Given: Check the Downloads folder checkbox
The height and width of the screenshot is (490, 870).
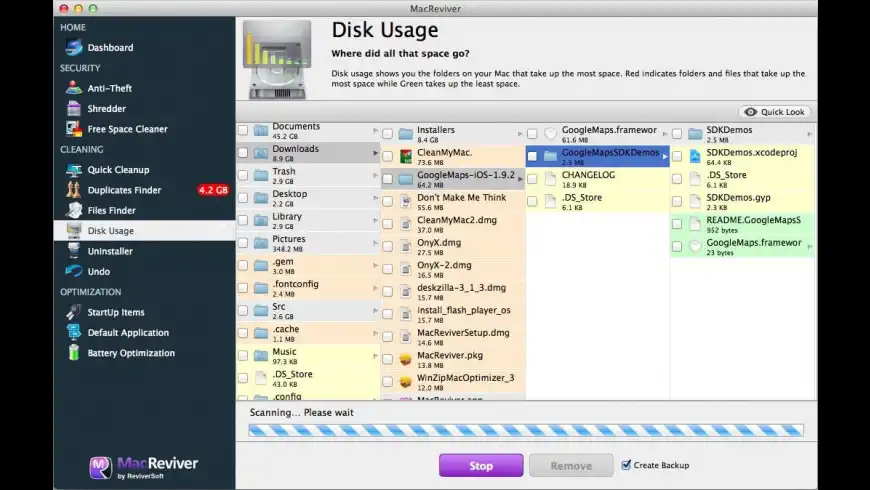Looking at the screenshot, I should coord(243,153).
